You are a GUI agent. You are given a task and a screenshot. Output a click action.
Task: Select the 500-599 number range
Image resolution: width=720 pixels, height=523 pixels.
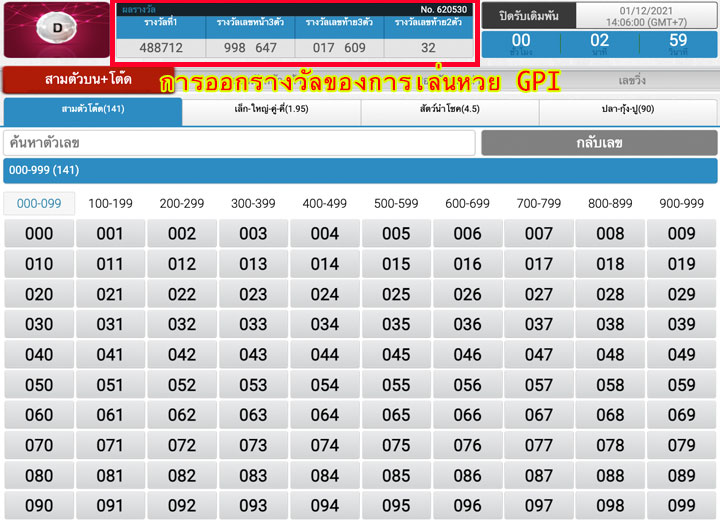coord(396,203)
